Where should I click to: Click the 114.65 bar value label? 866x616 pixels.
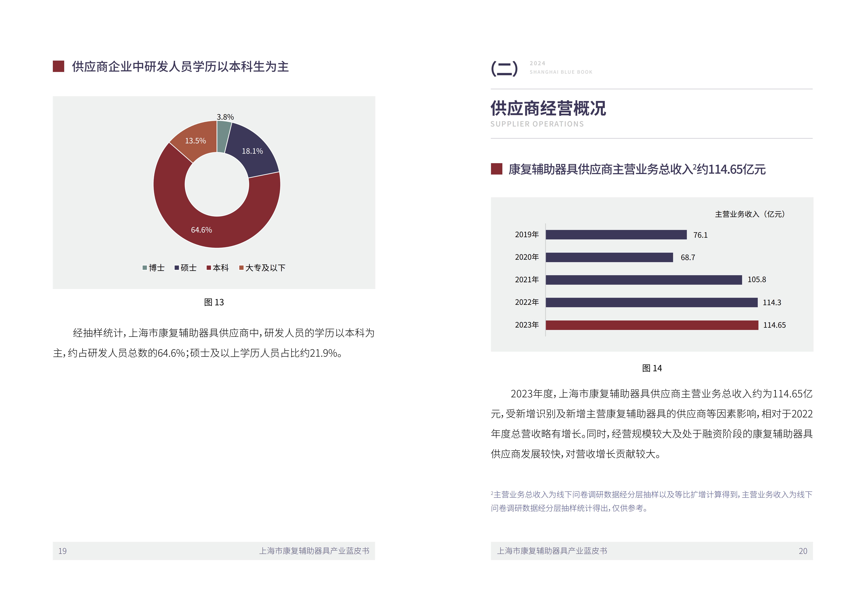click(x=774, y=325)
